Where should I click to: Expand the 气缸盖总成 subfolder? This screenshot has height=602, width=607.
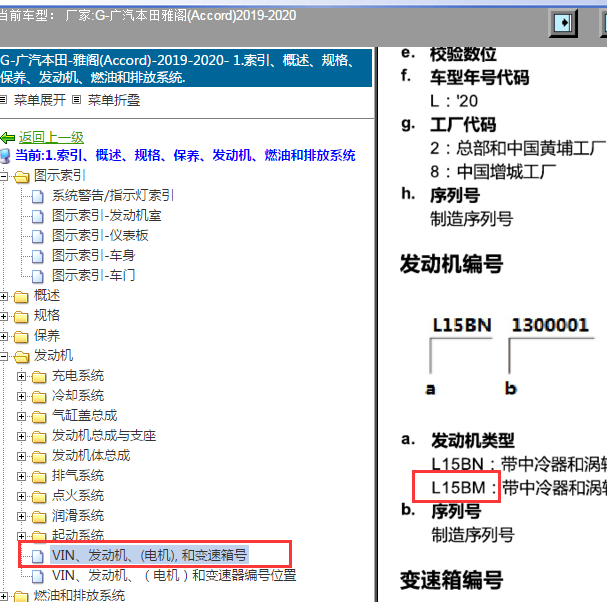tap(22, 417)
